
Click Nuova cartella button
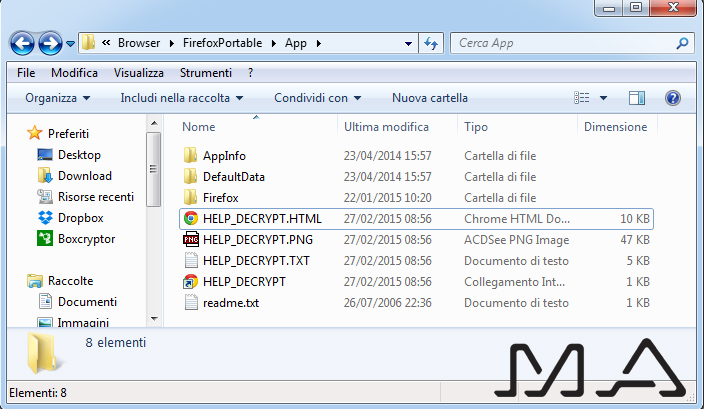click(x=430, y=98)
